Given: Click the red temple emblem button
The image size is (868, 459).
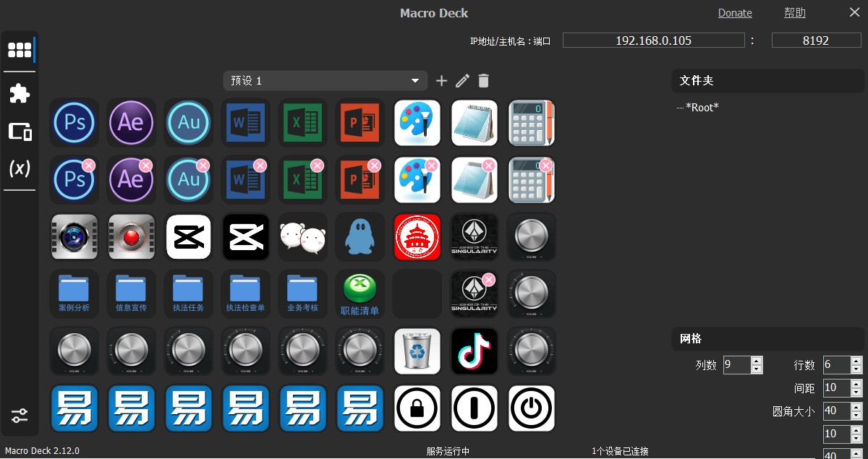Looking at the screenshot, I should [417, 236].
